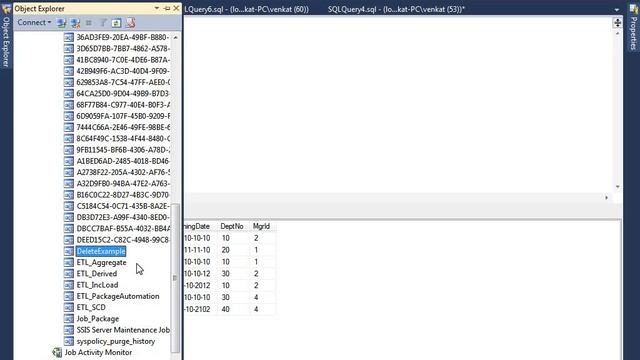Image resolution: width=640 pixels, height=360 pixels.
Task: Click the date cell ending -10-2102
Action: [x=197, y=309]
